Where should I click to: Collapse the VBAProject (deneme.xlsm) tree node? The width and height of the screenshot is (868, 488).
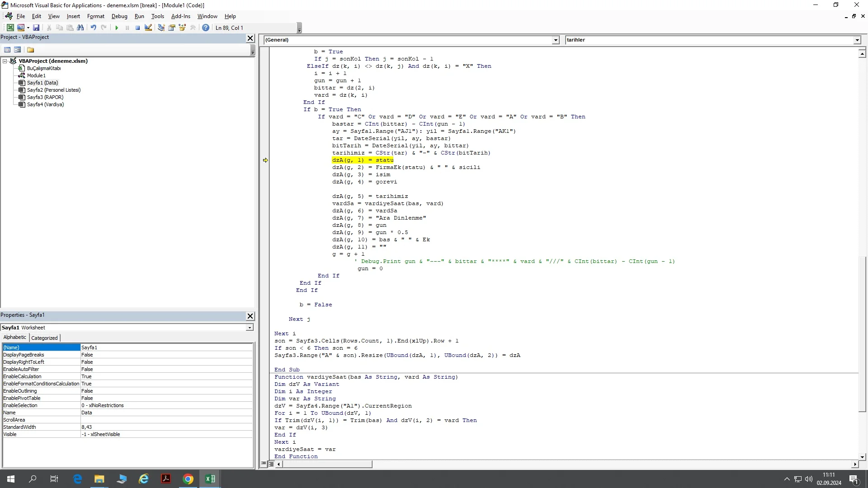5,61
